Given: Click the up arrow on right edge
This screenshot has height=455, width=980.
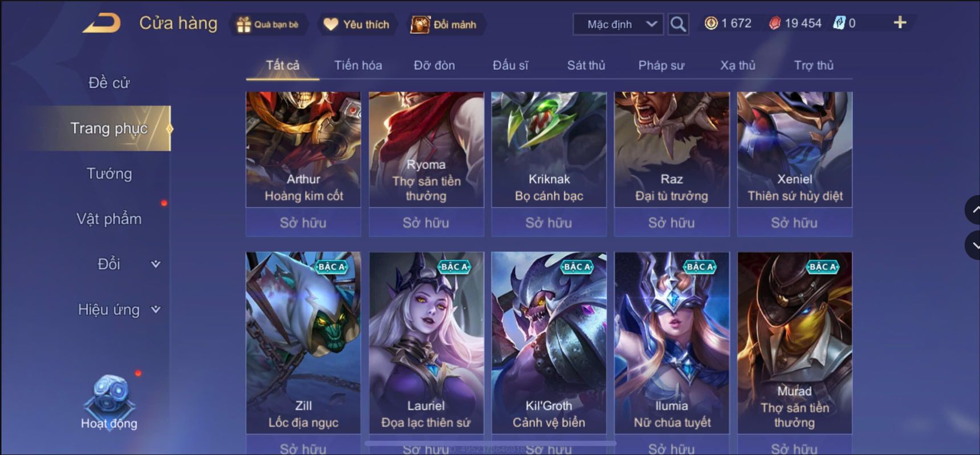Looking at the screenshot, I should pos(973,210).
